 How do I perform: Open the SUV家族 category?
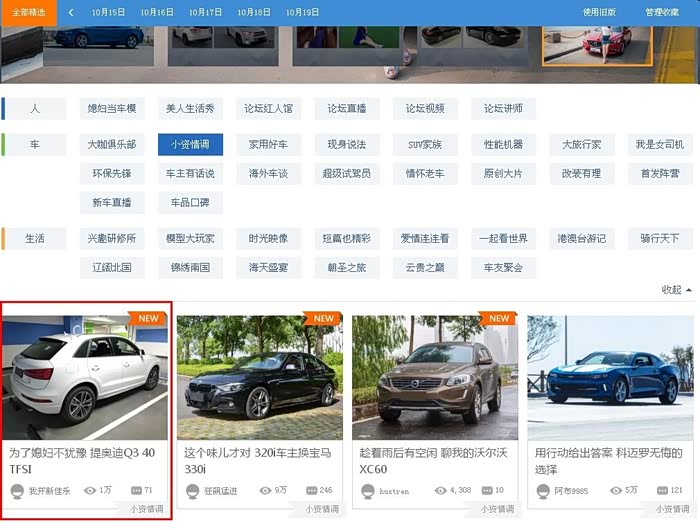(x=425, y=145)
